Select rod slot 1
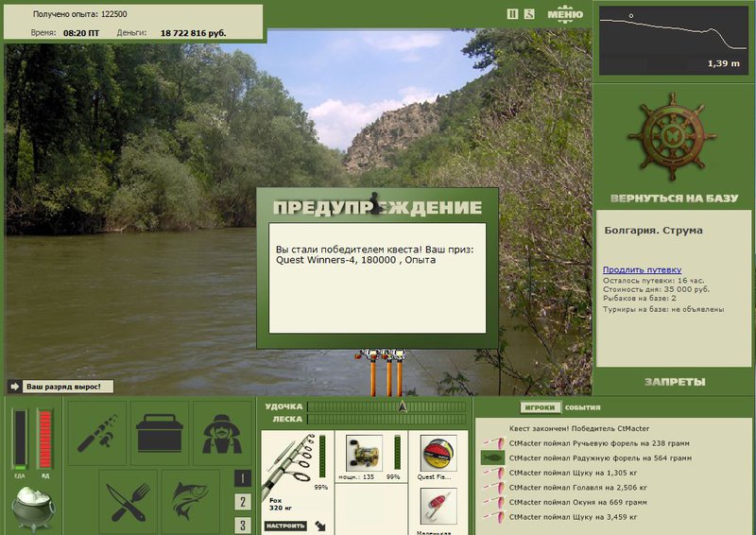The width and height of the screenshot is (756, 535). pos(243,478)
